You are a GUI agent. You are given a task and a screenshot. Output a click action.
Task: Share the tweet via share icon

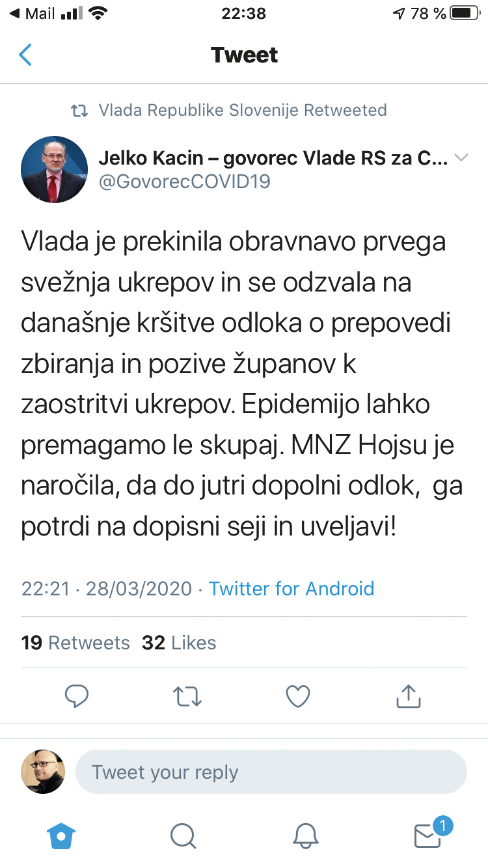[x=409, y=696]
